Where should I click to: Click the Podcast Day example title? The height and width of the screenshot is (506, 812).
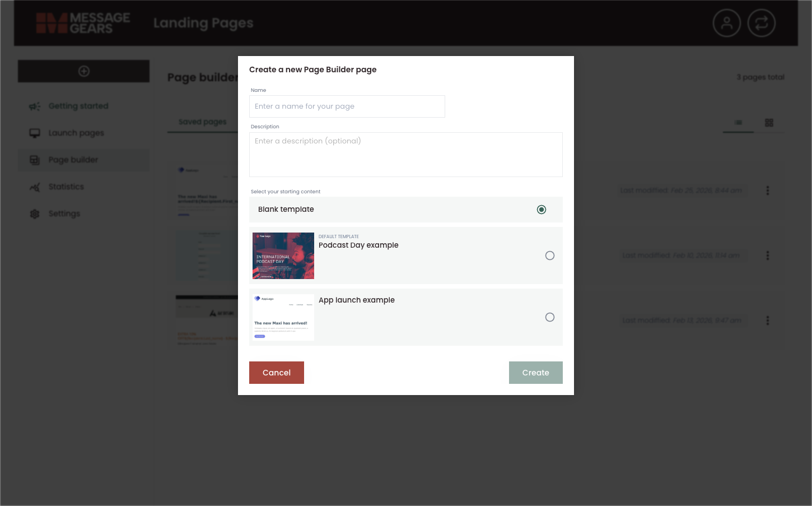tap(358, 245)
